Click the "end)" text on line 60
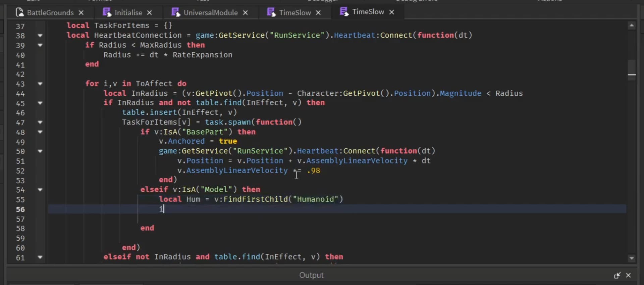644x285 pixels. (131, 247)
